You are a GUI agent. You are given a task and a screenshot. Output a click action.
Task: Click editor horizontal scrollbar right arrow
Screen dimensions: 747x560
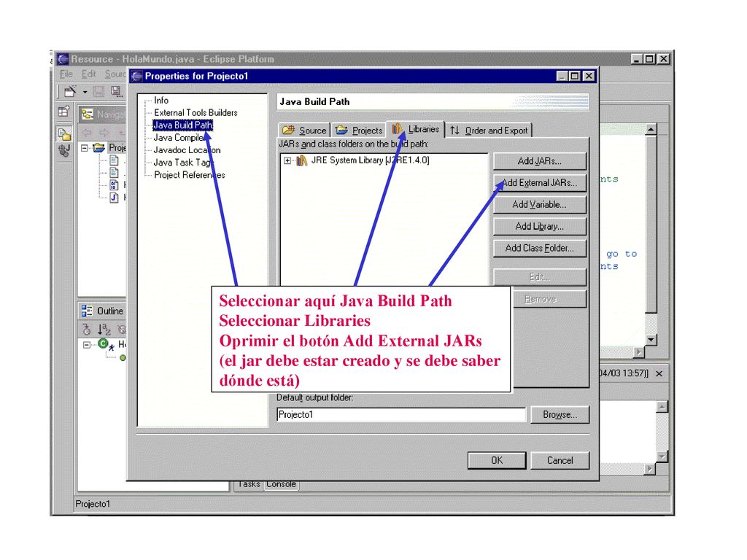[x=639, y=352]
